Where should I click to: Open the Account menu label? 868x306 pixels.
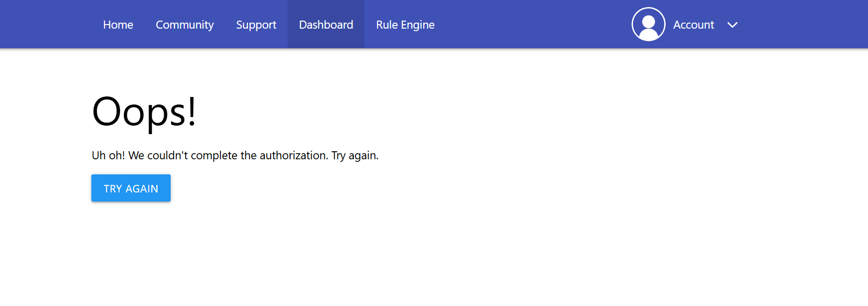pyautogui.click(x=693, y=25)
